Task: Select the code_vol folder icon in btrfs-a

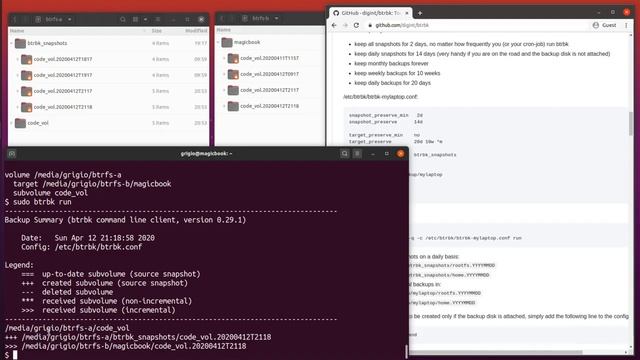Action: (x=20, y=123)
